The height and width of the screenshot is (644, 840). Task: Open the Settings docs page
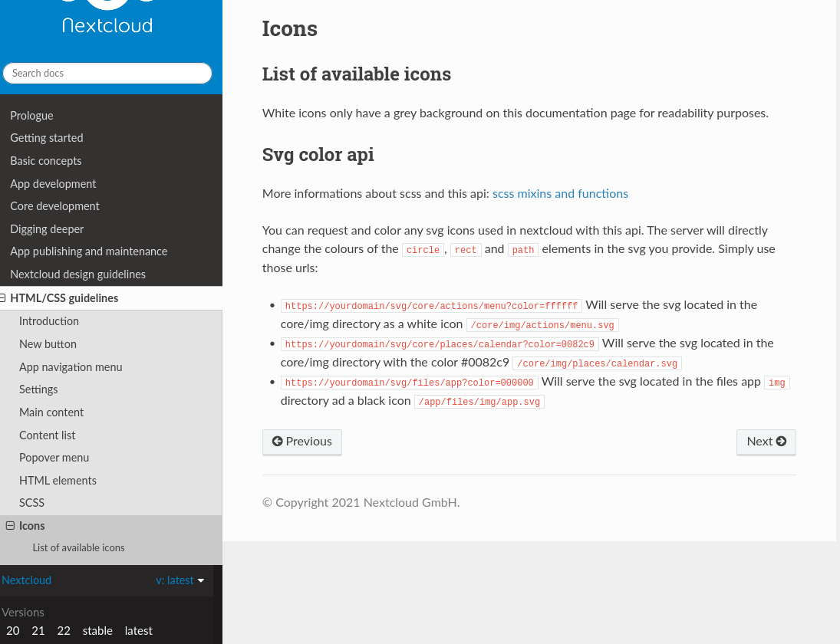pos(38,389)
